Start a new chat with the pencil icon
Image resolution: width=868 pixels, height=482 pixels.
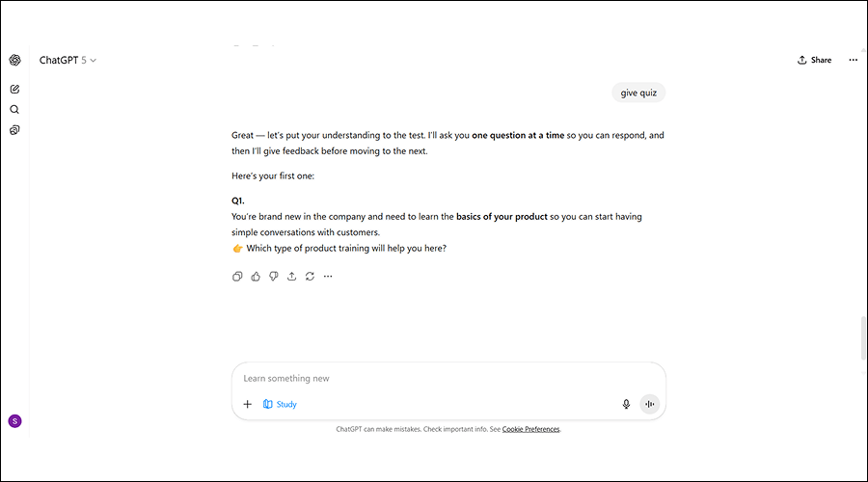point(14,89)
